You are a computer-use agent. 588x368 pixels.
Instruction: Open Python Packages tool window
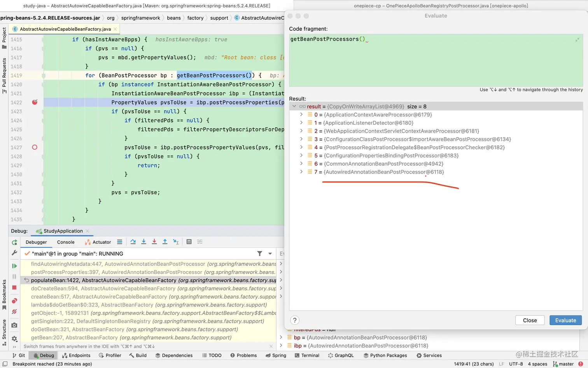[385, 355]
